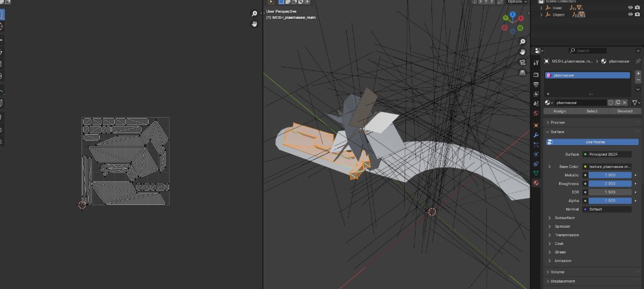
Task: Click the green Y axis on navigation gizmo
Action: pyautogui.click(x=506, y=19)
